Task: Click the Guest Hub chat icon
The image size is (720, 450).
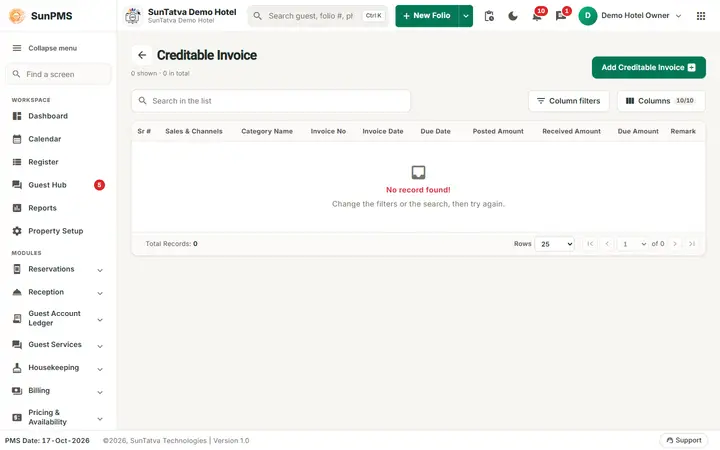Action: [17, 185]
